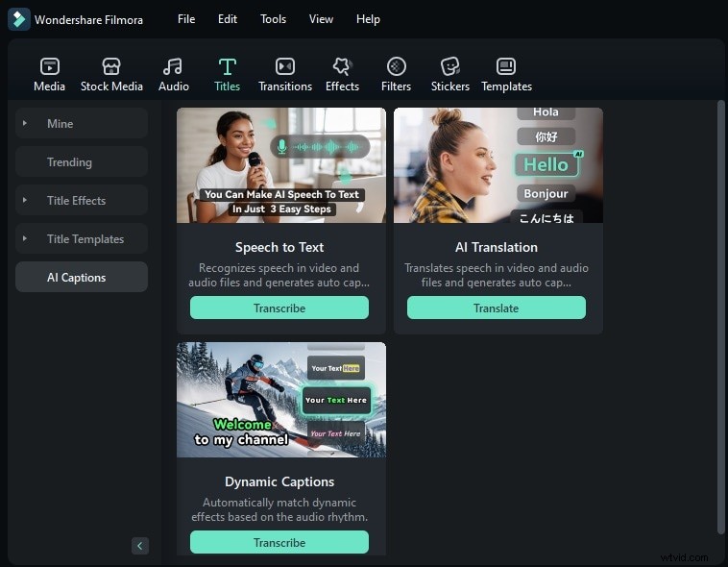Expand the Title Effects category

(x=25, y=201)
